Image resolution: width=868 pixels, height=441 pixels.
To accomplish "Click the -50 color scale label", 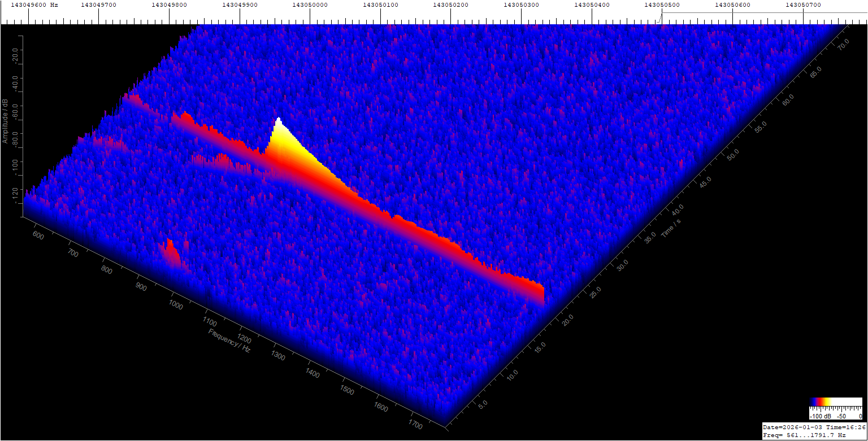I will 841,416.
